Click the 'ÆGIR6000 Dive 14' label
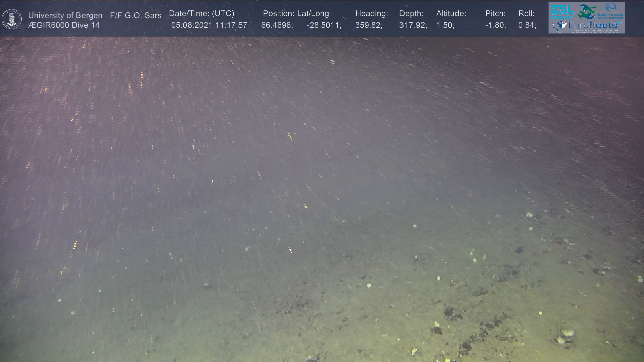The image size is (644, 362). pyautogui.click(x=64, y=25)
